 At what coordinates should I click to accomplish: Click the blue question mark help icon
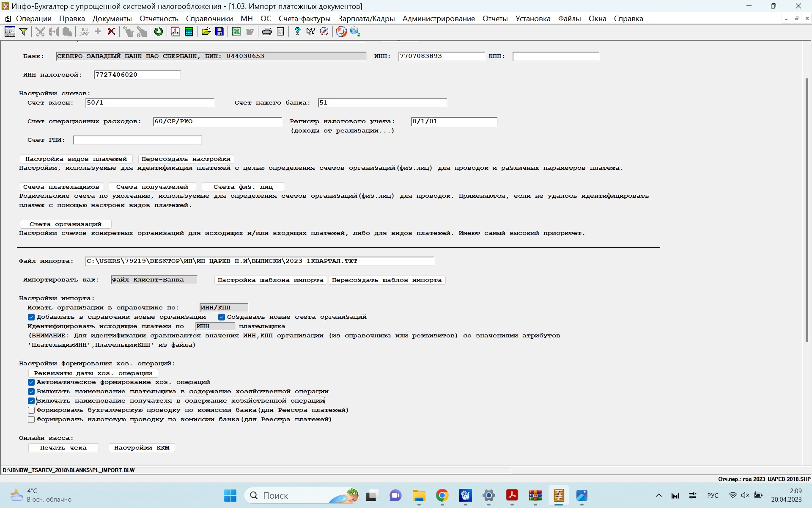tap(297, 32)
